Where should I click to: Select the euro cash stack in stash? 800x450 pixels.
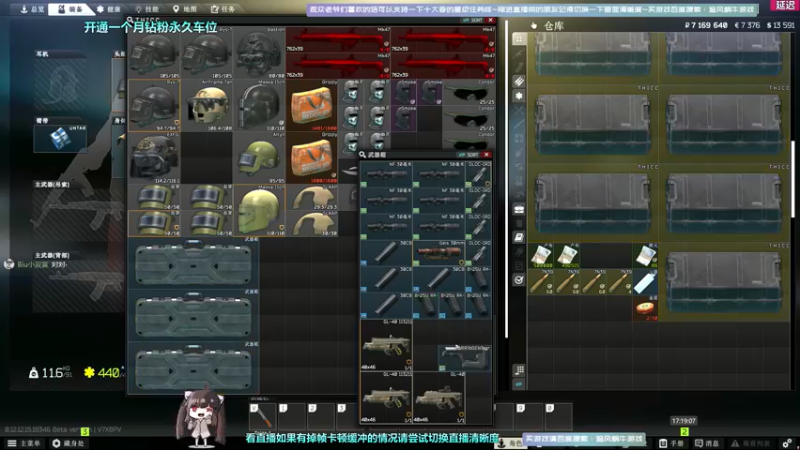[645, 256]
